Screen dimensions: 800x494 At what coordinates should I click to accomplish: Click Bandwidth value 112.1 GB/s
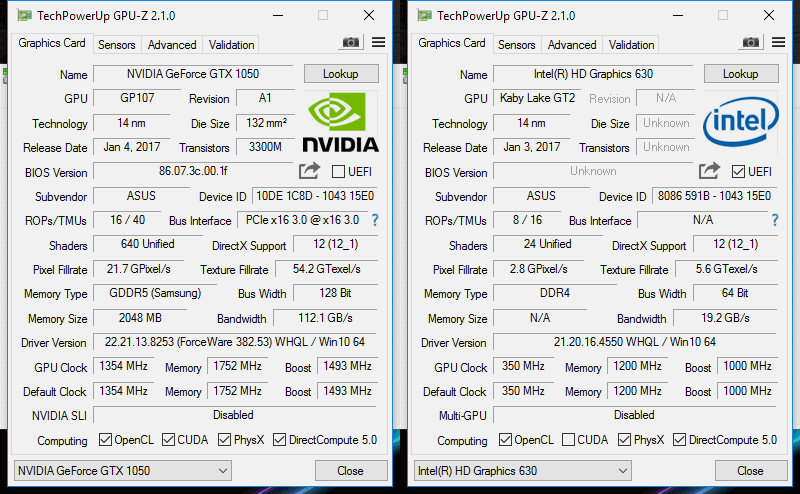click(x=326, y=318)
